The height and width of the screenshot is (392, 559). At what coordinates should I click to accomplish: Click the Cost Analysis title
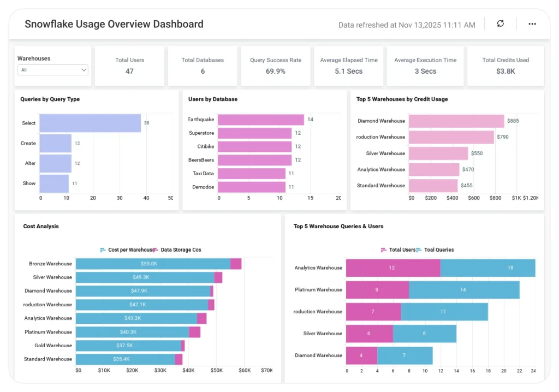click(41, 226)
